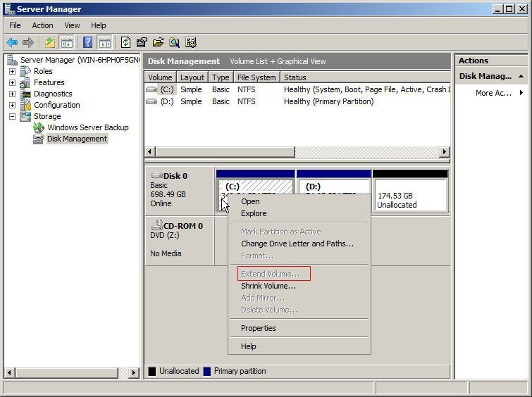Click volume list scroll right arrow
Viewport: 532px width, 397px height.
(445, 151)
